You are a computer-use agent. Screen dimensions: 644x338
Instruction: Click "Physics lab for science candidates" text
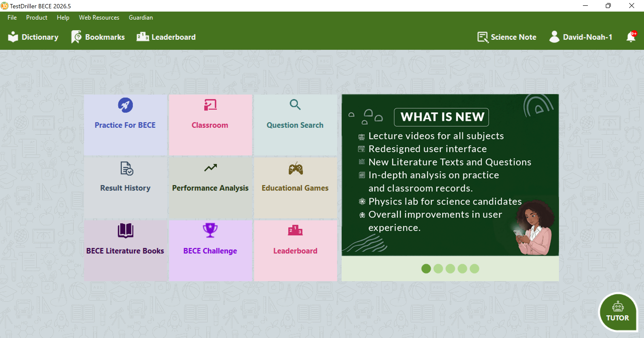coord(445,201)
